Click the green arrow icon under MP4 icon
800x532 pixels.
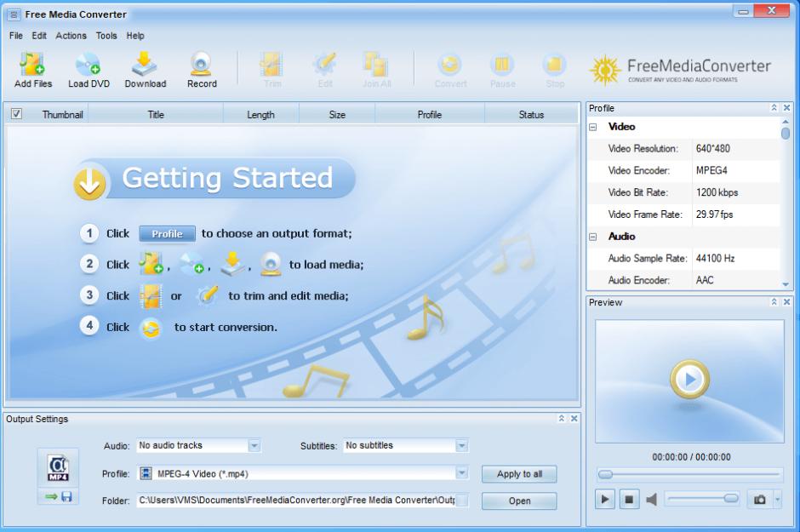point(51,496)
